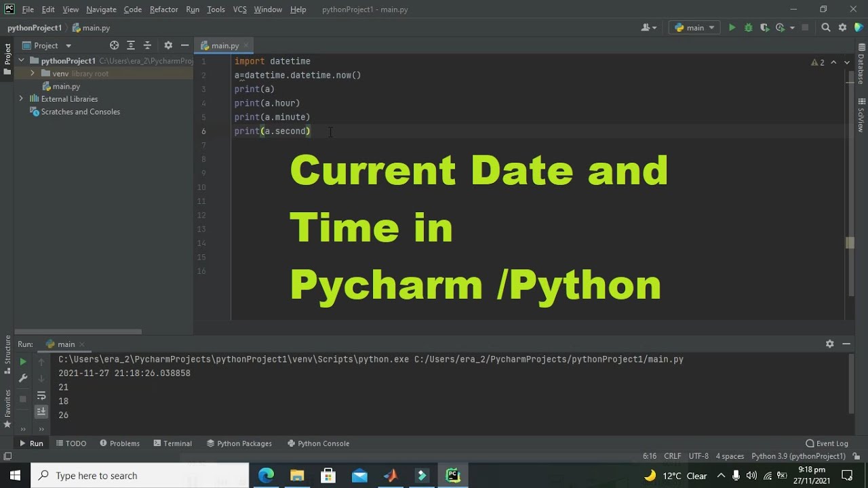Open Search Everywhere magnifier icon

pyautogui.click(x=826, y=28)
